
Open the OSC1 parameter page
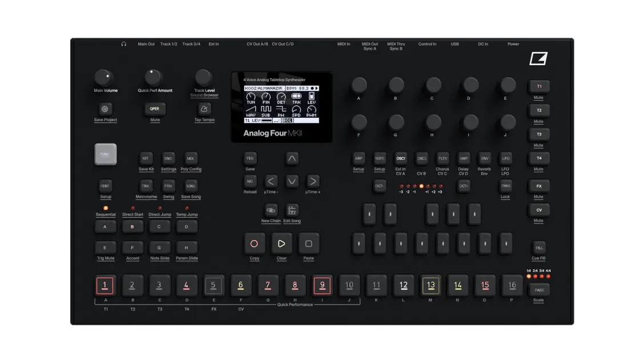click(400, 158)
